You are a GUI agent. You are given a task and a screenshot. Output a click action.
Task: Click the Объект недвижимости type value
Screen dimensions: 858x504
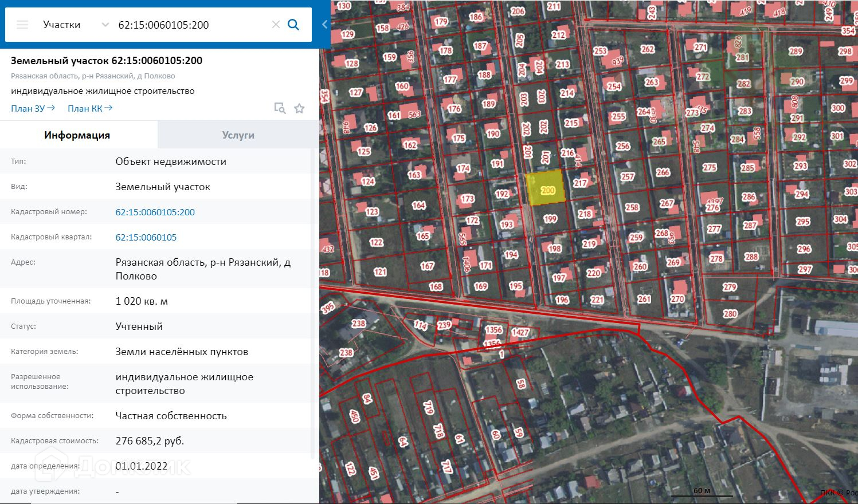[x=171, y=162]
